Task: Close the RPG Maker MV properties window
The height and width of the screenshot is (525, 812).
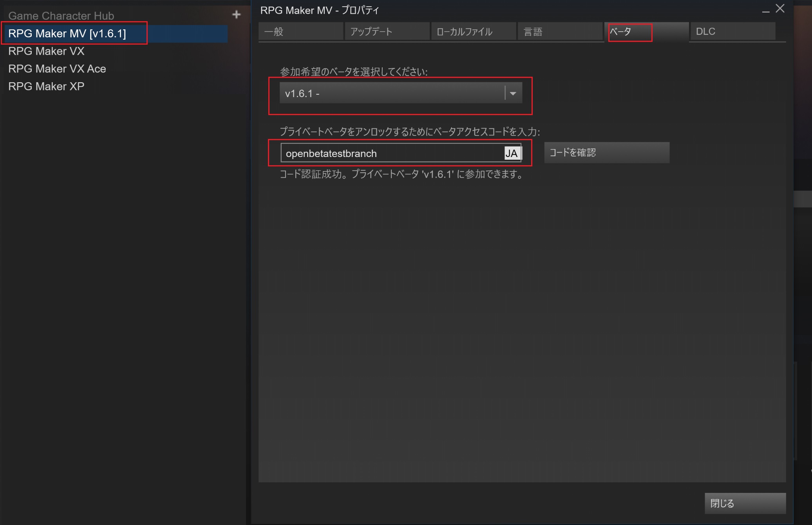Action: click(x=780, y=9)
